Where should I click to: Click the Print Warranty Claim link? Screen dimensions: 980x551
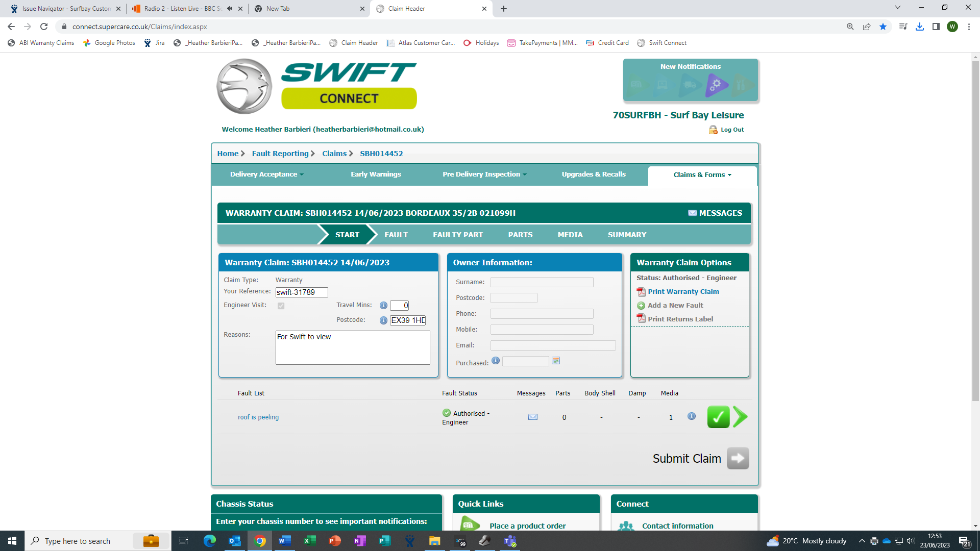tap(683, 291)
